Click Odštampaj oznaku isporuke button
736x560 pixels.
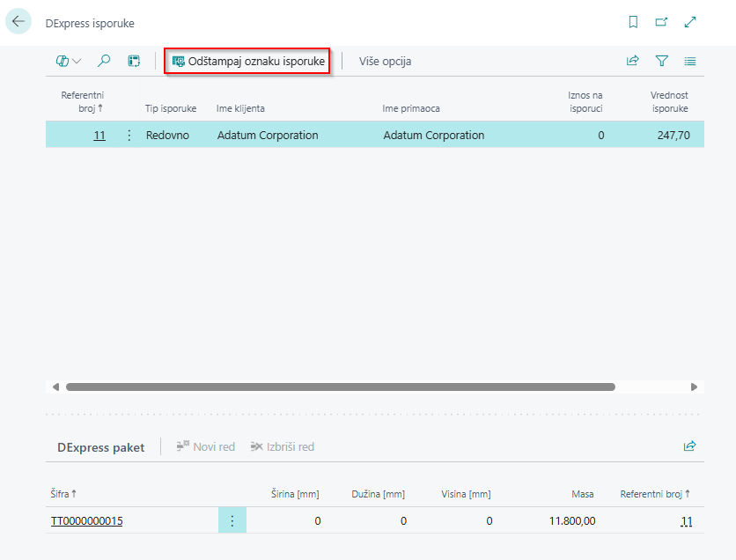[248, 61]
